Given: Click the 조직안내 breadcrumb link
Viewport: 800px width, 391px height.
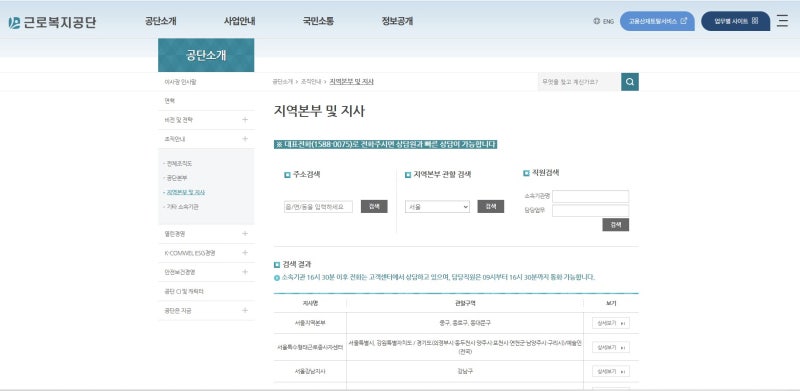Looking at the screenshot, I should (310, 82).
